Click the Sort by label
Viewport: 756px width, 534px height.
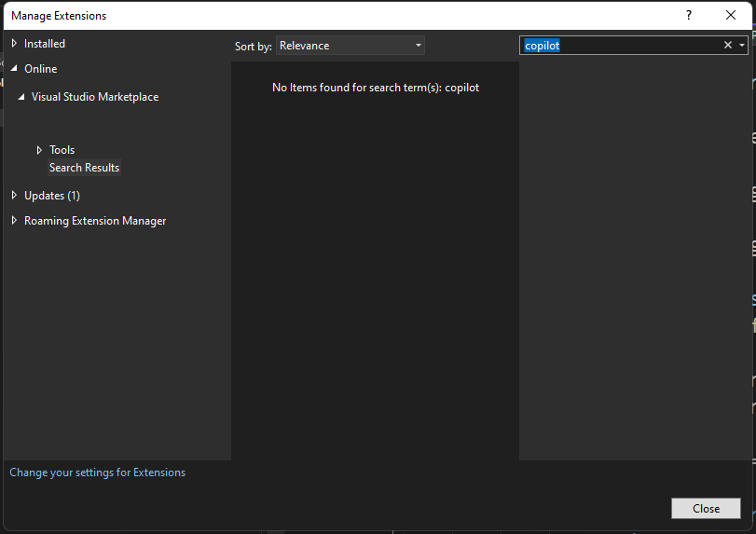254,47
